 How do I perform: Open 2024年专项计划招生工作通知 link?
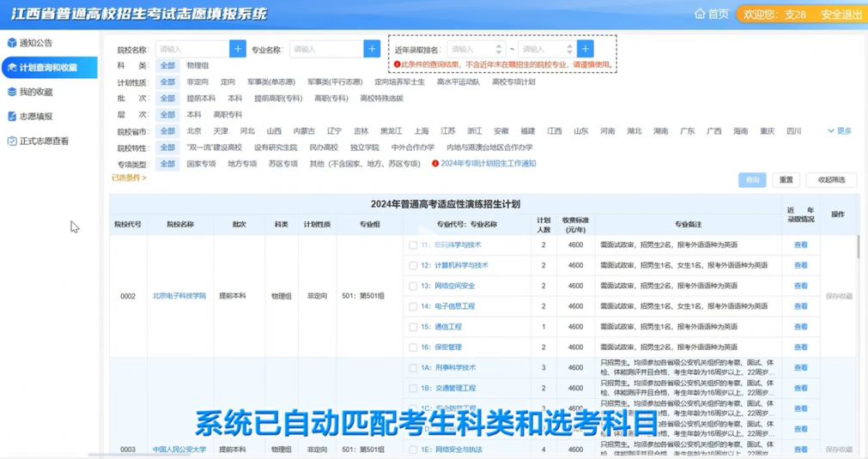pos(489,164)
